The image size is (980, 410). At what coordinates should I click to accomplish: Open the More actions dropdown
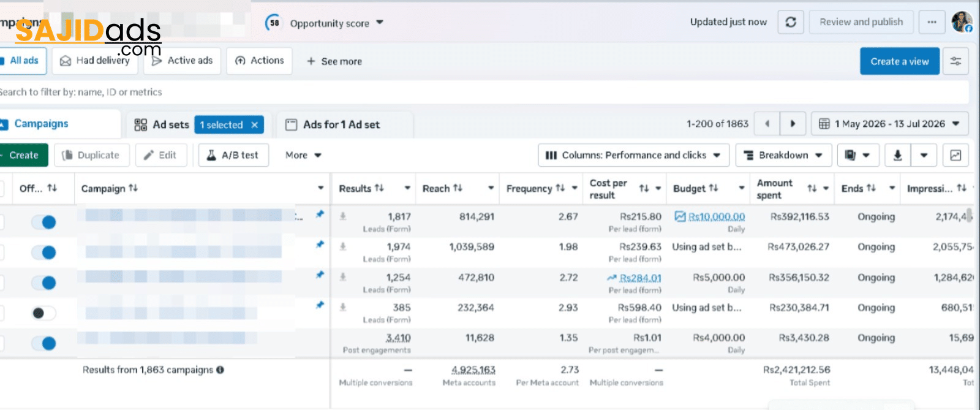click(303, 155)
